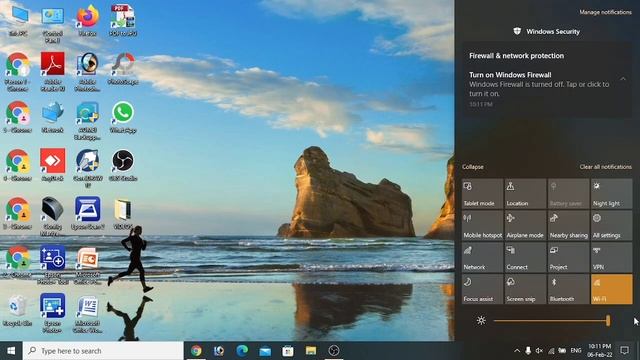Click the network tray icon
640x360 pixels.
[551, 351]
